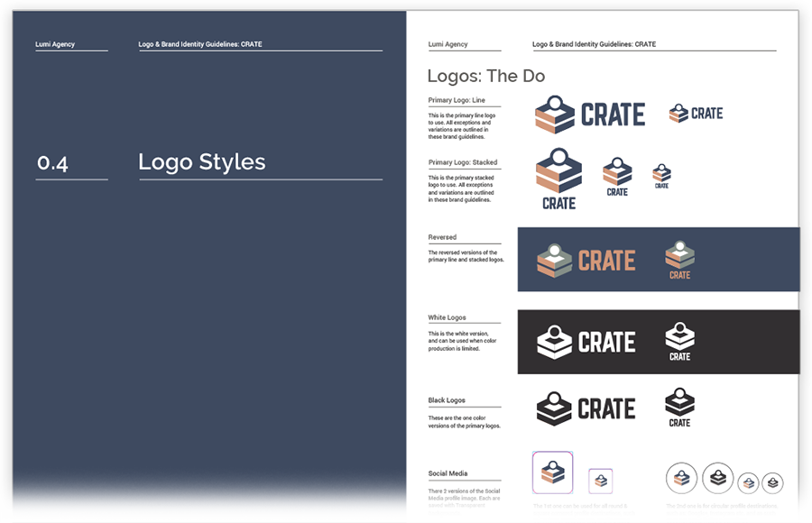Select the 0.4 section number
Viewport: 812px width, 523px height.
tap(52, 164)
